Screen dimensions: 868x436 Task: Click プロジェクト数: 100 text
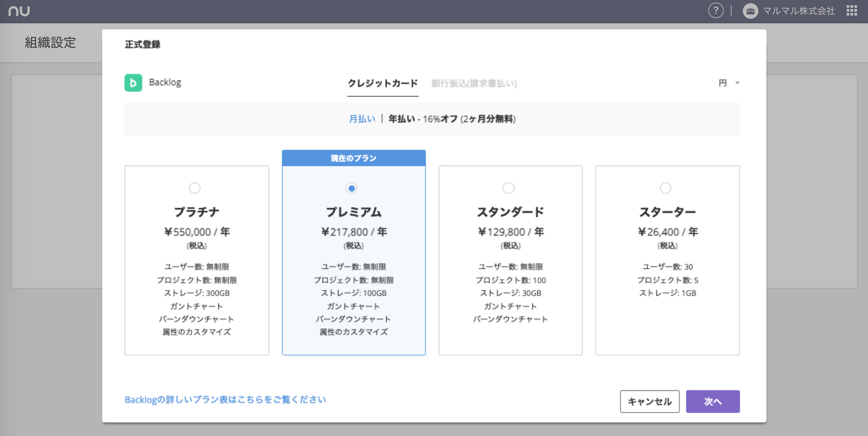pos(511,280)
